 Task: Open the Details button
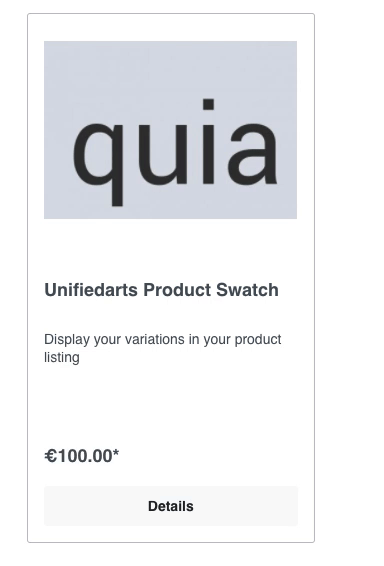pos(171,506)
